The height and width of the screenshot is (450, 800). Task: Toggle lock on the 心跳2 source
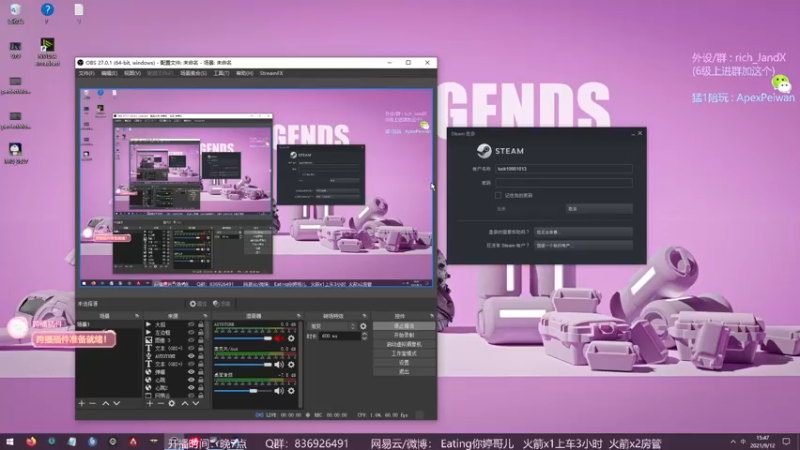201,388
